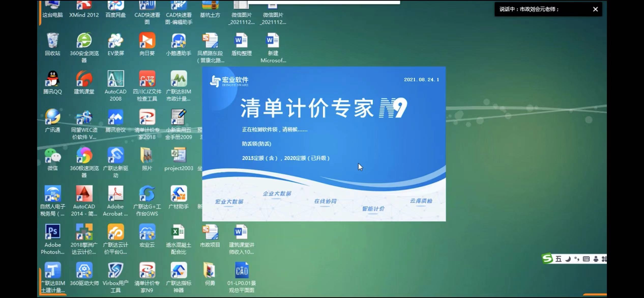This screenshot has height=298, width=644.
Task: Open the 回收站 recycle bin
Action: click(52, 44)
